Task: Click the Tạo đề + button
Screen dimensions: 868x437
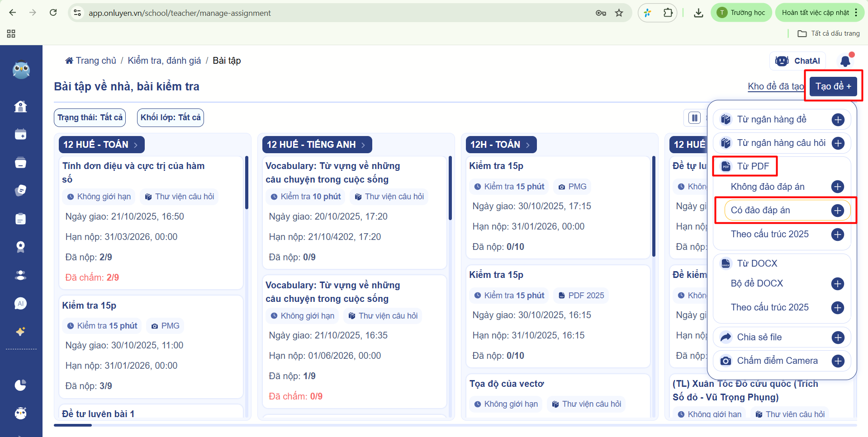Action: 833,86
